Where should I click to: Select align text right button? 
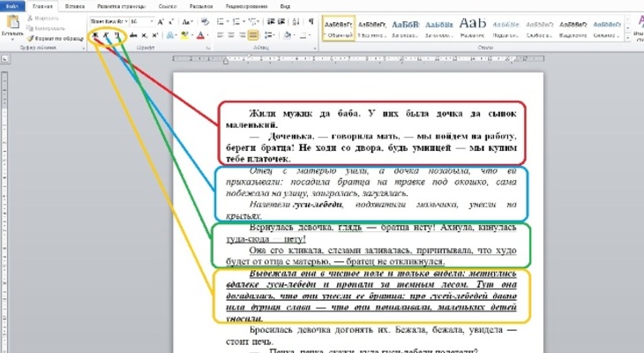coord(242,36)
